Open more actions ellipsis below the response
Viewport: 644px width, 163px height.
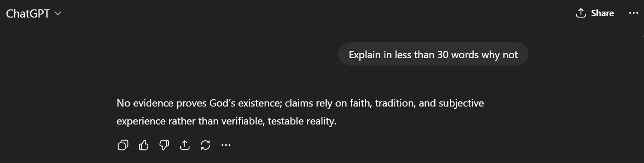pos(226,145)
